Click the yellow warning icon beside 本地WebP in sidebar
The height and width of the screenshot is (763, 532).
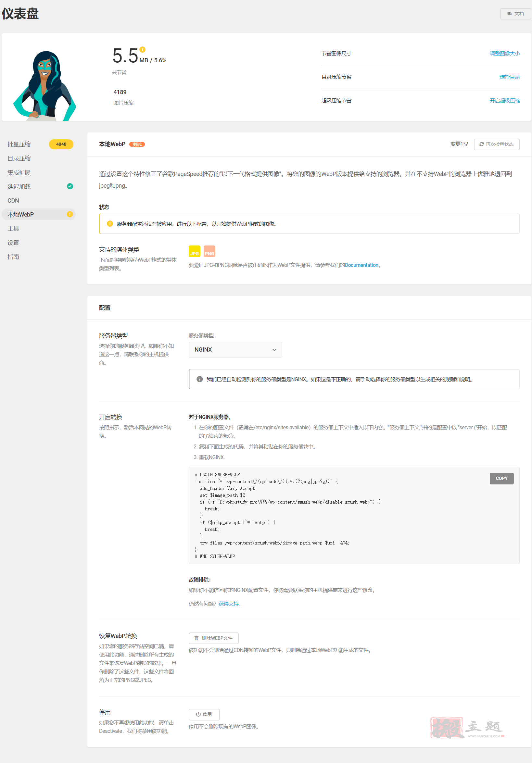coord(70,214)
